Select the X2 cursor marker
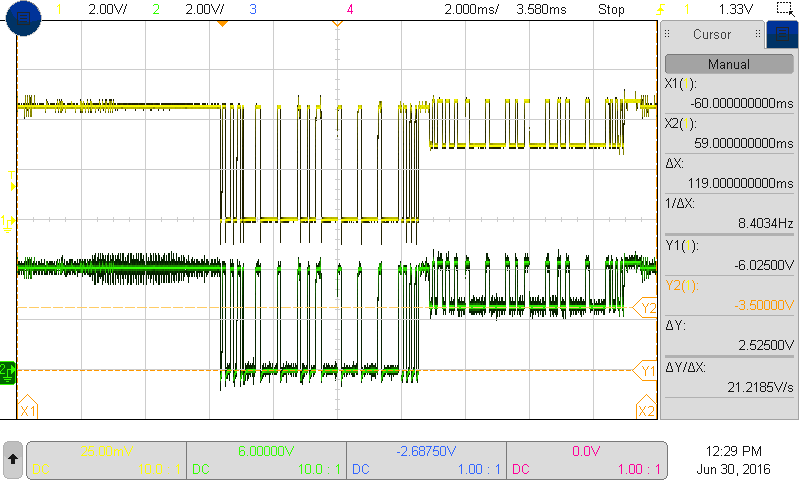The width and height of the screenshot is (800, 480). 645,411
